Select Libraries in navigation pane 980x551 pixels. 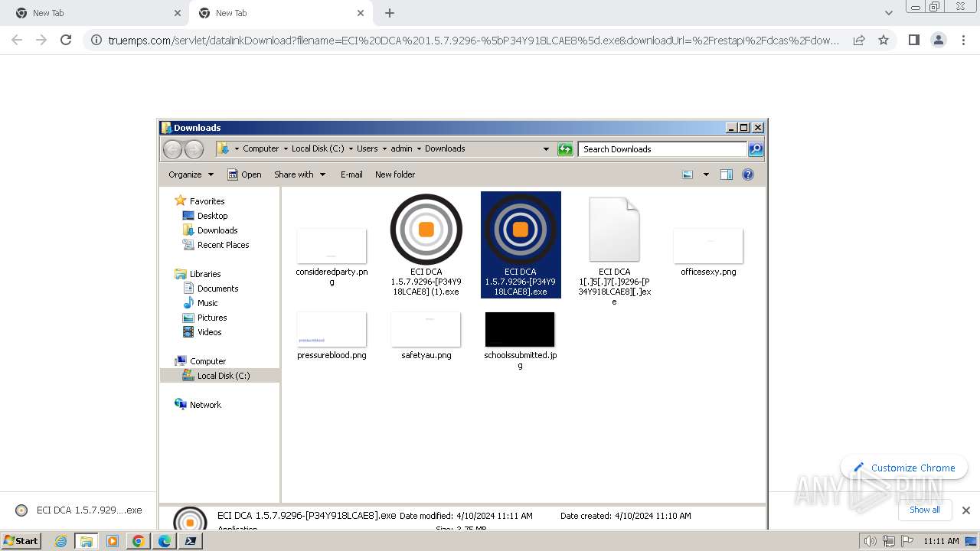click(198, 274)
